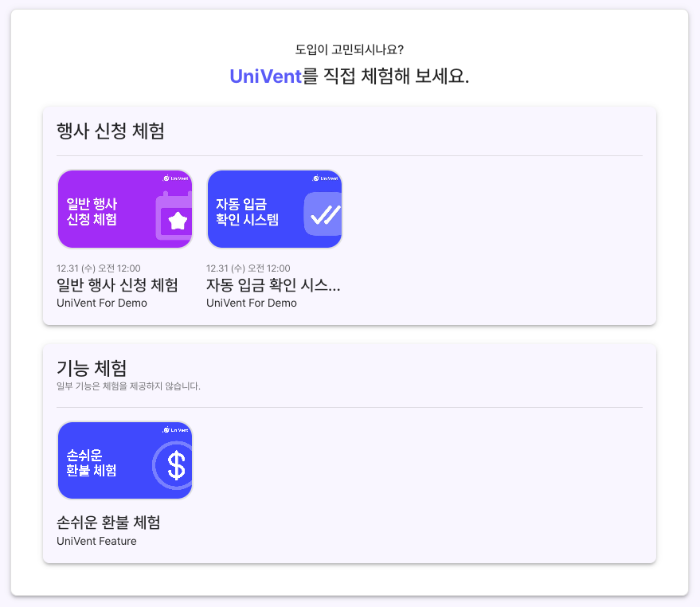Click the 손쉬운 환불 체험 title text
The height and width of the screenshot is (607, 700).
click(108, 523)
